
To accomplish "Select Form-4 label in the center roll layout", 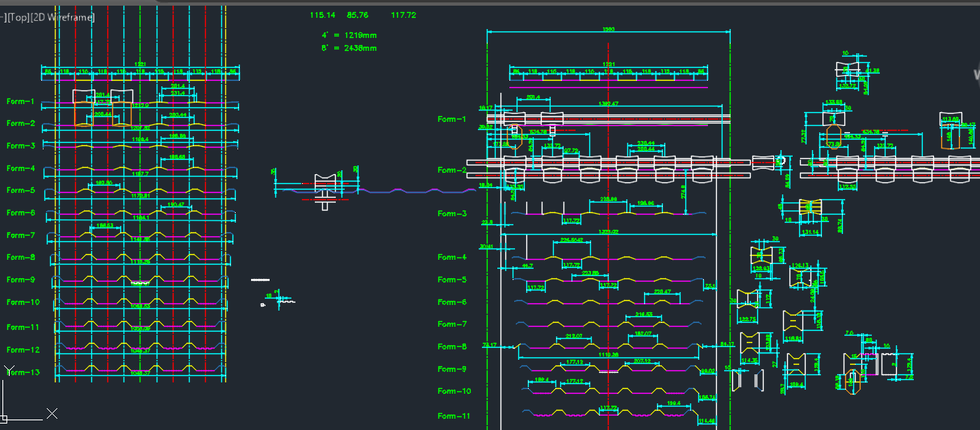I will tap(452, 257).
